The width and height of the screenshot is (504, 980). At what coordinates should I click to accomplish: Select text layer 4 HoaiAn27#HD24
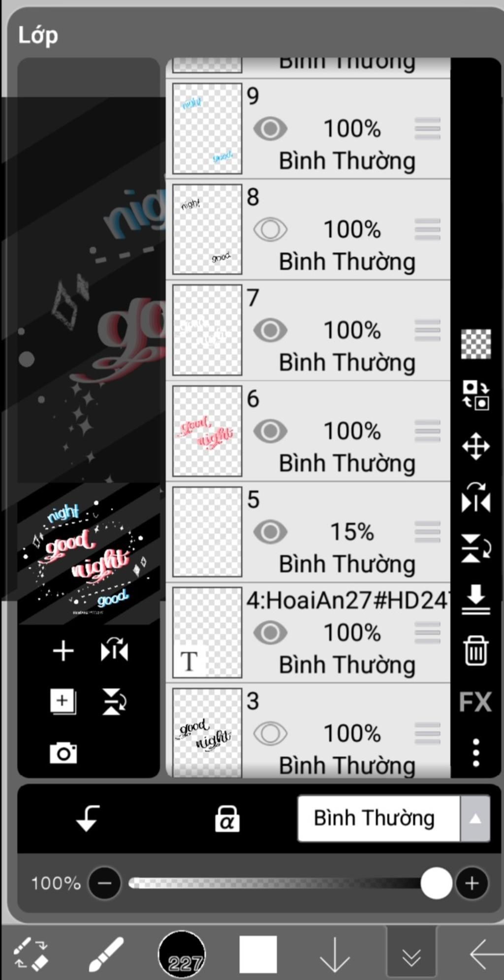point(308,632)
